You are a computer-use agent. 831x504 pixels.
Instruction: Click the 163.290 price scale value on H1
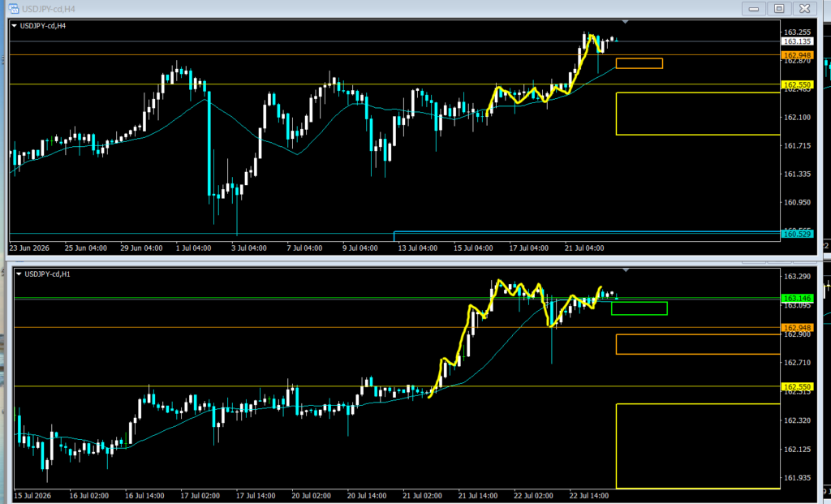(x=797, y=276)
